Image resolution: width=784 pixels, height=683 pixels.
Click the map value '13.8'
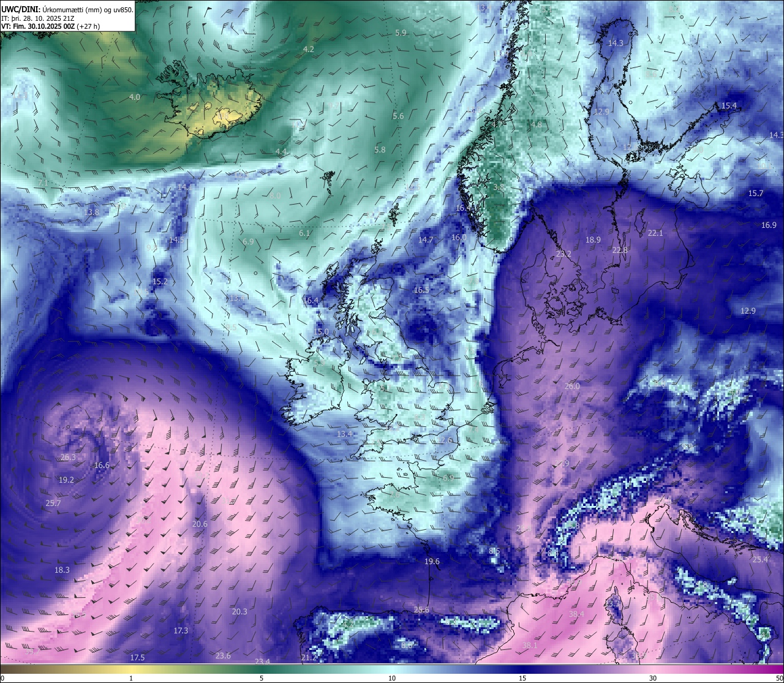pos(91,212)
